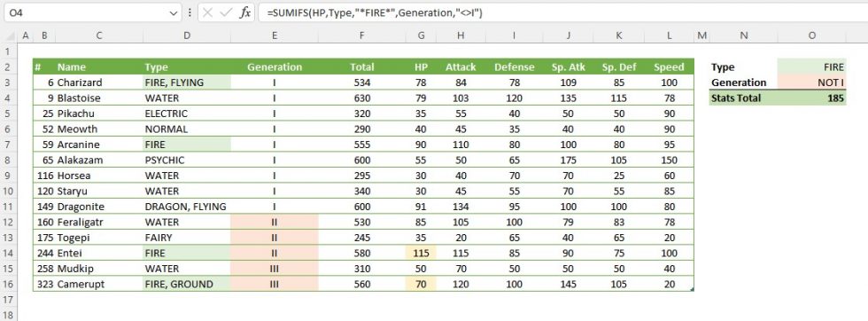Select all cells with corner triangle

(x=9, y=35)
